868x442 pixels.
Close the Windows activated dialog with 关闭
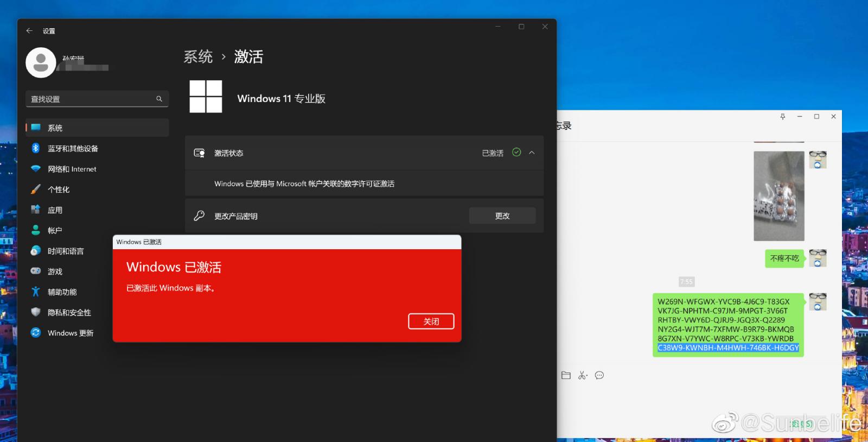(431, 321)
